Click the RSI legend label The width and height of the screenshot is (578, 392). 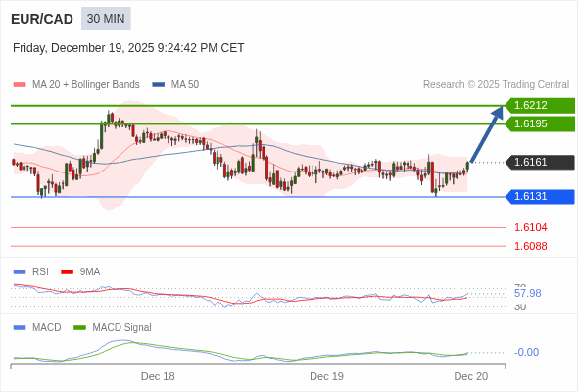tap(40, 272)
